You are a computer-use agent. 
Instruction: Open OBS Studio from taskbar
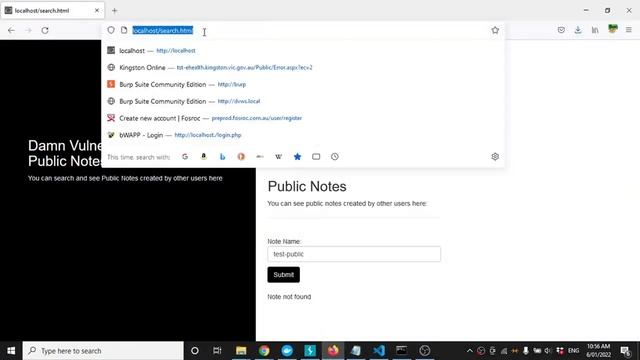click(x=425, y=351)
